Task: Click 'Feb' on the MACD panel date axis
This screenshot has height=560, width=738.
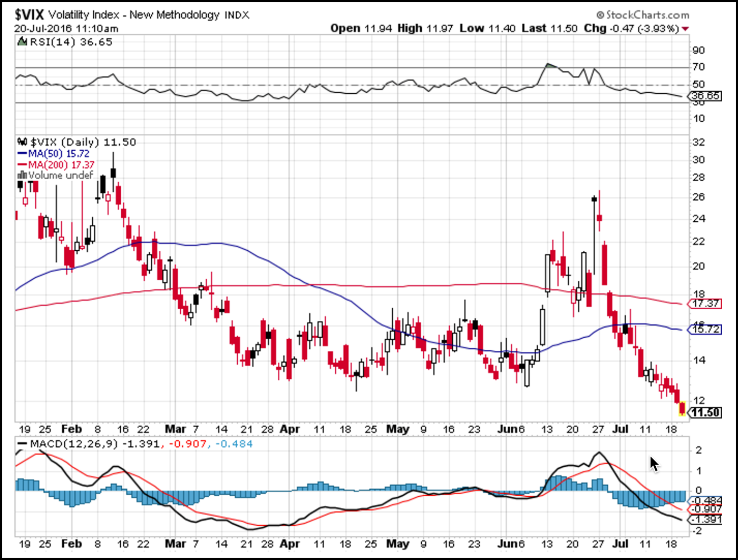Action: click(x=71, y=544)
